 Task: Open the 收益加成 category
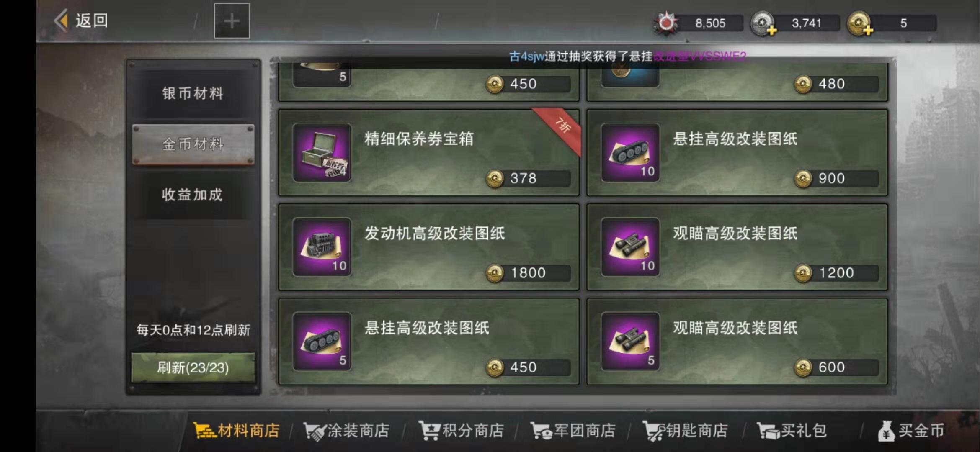pos(193,195)
